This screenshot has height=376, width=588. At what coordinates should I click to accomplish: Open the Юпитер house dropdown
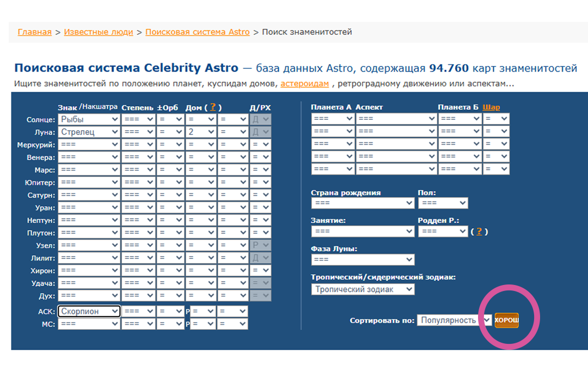pos(200,182)
